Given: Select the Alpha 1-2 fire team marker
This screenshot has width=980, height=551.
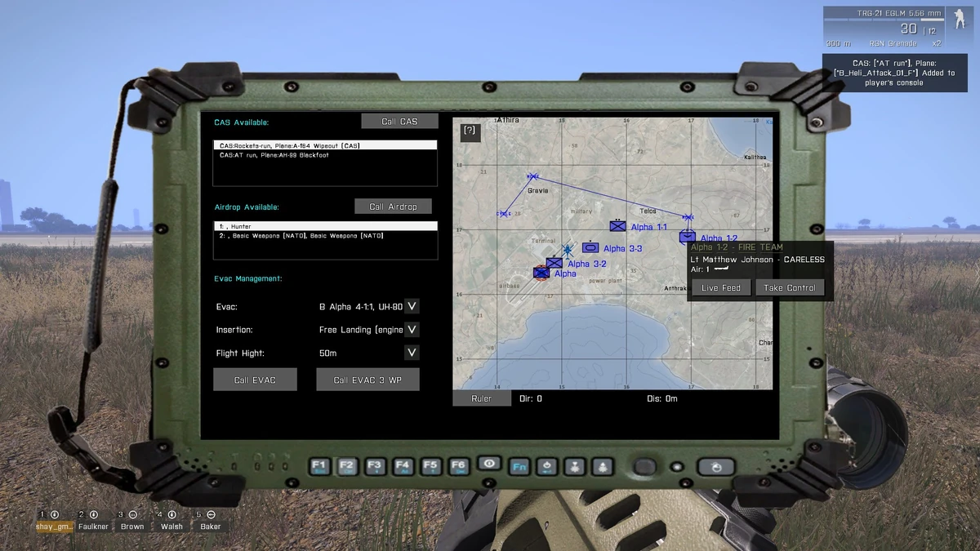Looking at the screenshot, I should pos(686,237).
